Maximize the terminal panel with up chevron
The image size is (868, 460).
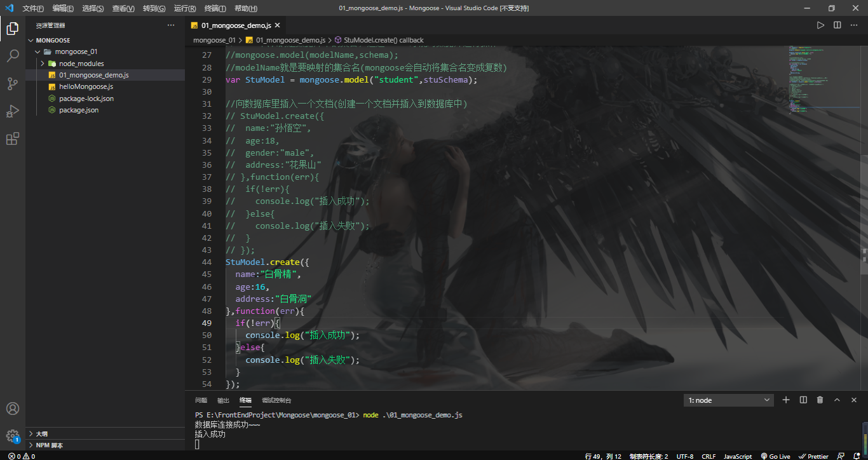coord(837,400)
